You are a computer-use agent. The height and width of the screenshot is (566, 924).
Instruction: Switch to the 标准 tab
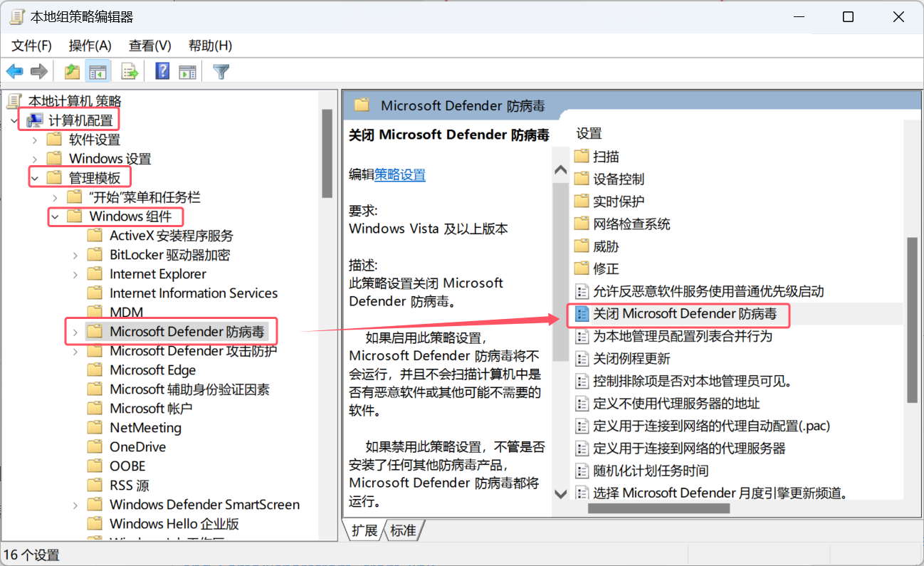[x=404, y=530]
